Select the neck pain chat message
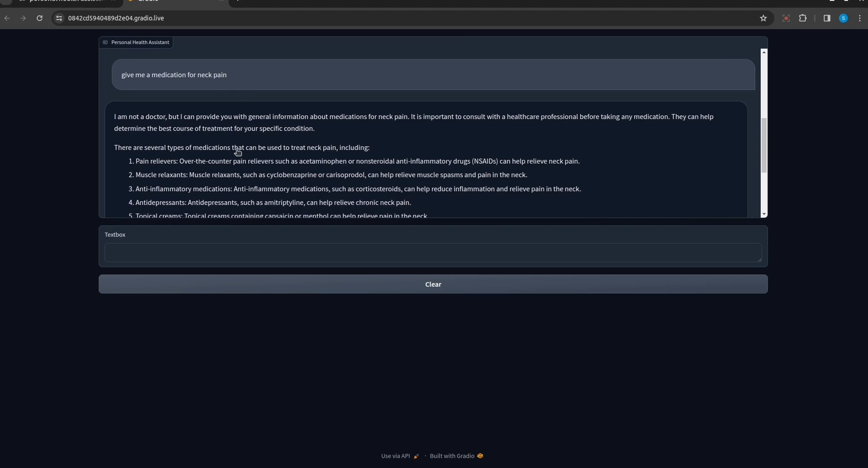This screenshot has height=468, width=868. coord(174,75)
